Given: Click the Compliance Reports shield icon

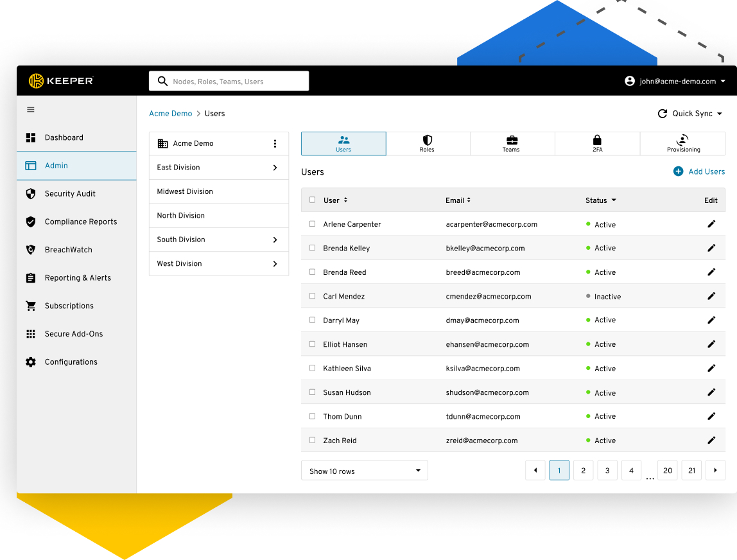Looking at the screenshot, I should (31, 222).
